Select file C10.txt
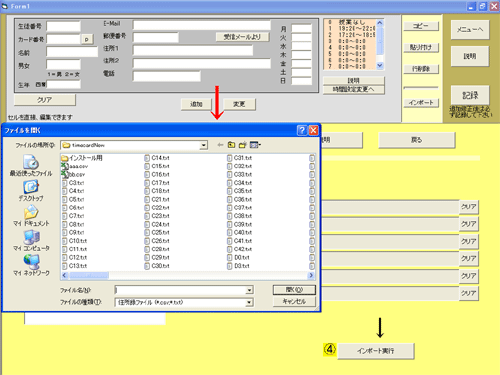The image size is (500, 375). click(75, 241)
